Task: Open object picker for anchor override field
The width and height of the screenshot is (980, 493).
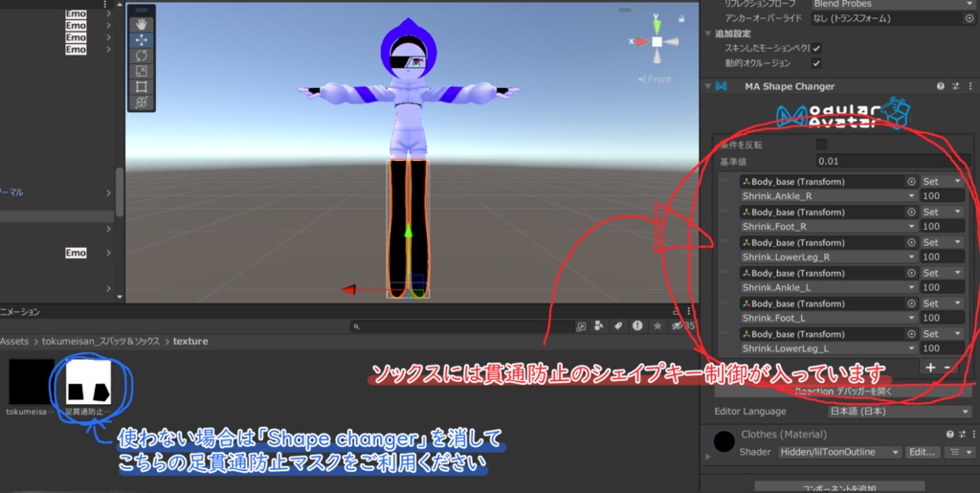Action: (x=969, y=19)
